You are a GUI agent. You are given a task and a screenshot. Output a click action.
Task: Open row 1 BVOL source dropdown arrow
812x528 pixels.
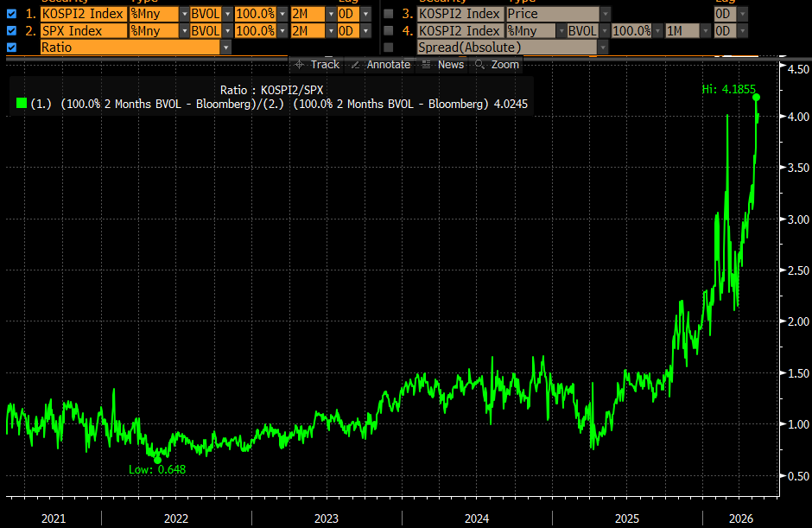coord(227,14)
